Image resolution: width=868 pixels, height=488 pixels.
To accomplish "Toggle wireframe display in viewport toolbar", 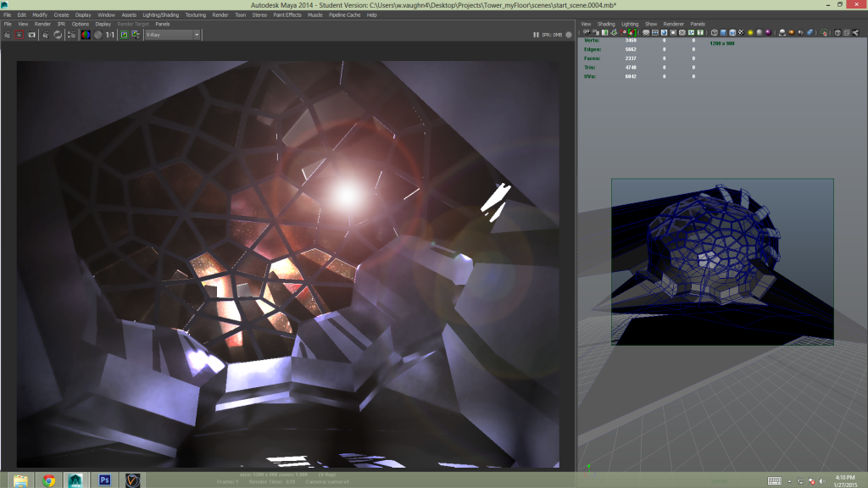I will pos(714,33).
